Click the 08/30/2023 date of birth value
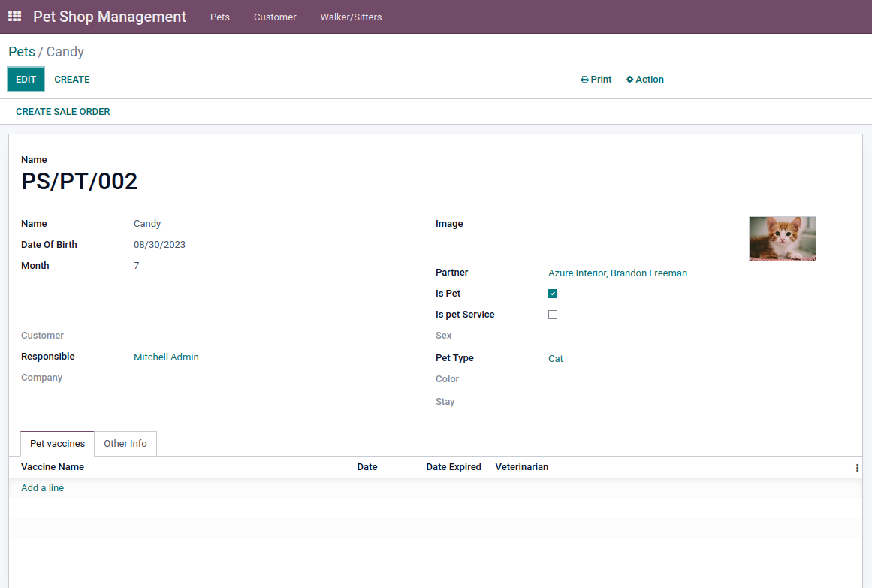Screen dimensions: 872x588 [159, 245]
